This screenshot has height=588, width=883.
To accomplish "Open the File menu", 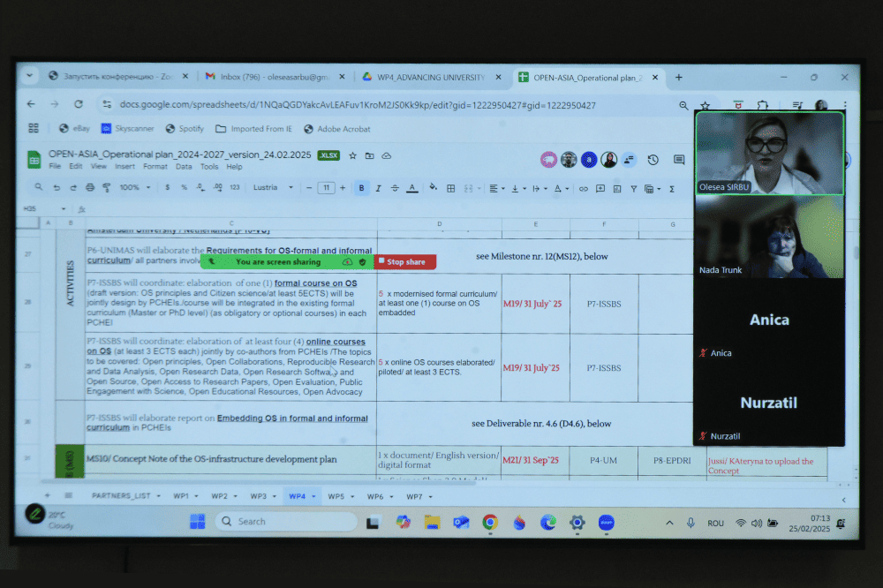I will [55, 167].
